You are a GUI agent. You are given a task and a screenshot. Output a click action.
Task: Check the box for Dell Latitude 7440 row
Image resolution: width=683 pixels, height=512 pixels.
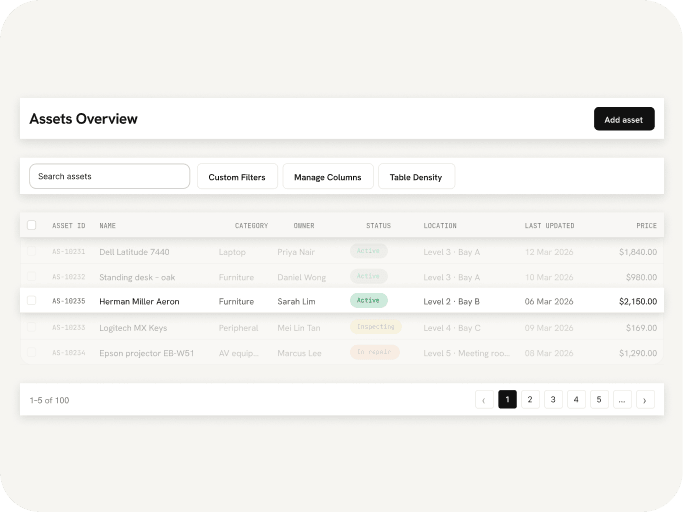(x=31, y=251)
